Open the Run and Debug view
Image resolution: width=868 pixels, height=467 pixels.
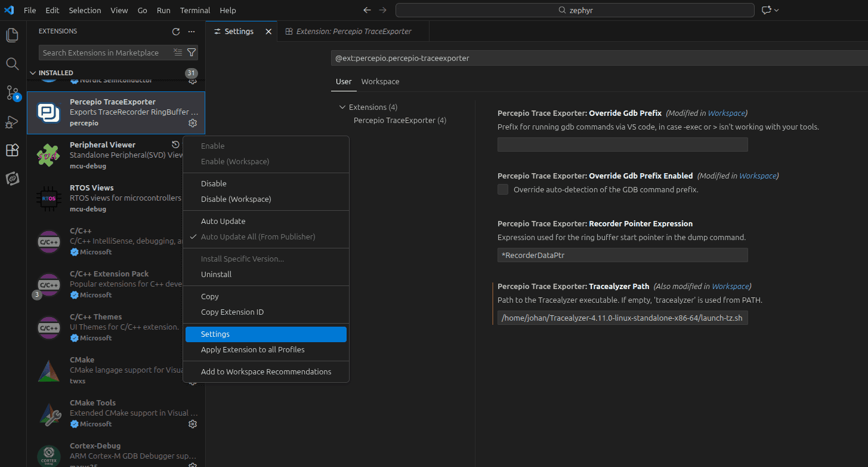[12, 122]
